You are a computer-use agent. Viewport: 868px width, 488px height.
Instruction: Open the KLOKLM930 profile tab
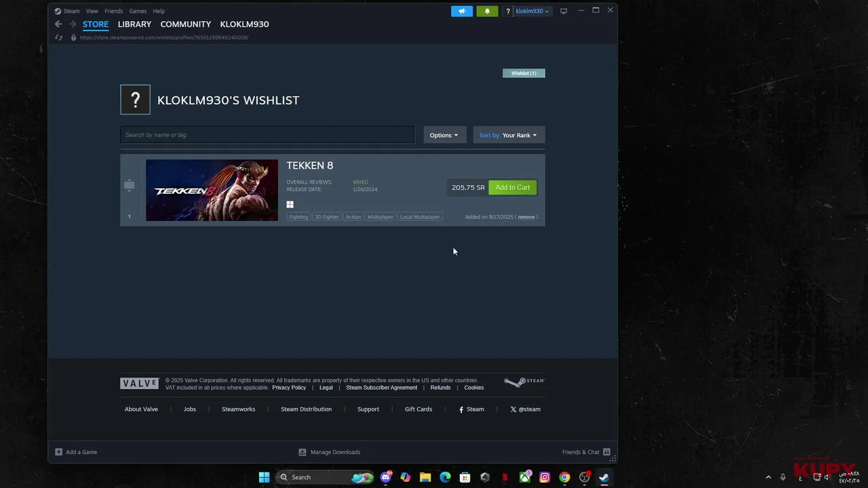[244, 24]
